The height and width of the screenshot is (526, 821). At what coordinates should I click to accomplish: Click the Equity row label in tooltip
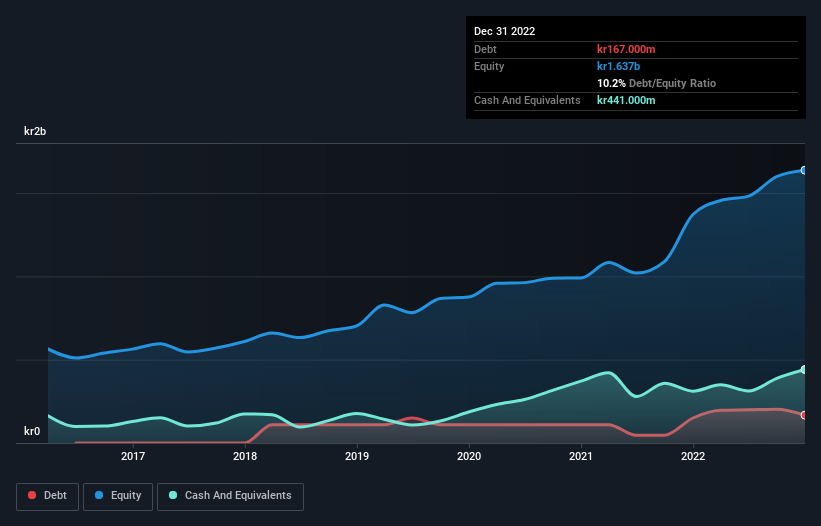[x=489, y=66]
